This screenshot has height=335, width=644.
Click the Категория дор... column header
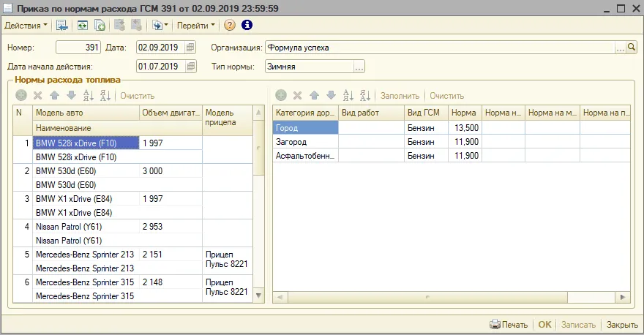306,113
